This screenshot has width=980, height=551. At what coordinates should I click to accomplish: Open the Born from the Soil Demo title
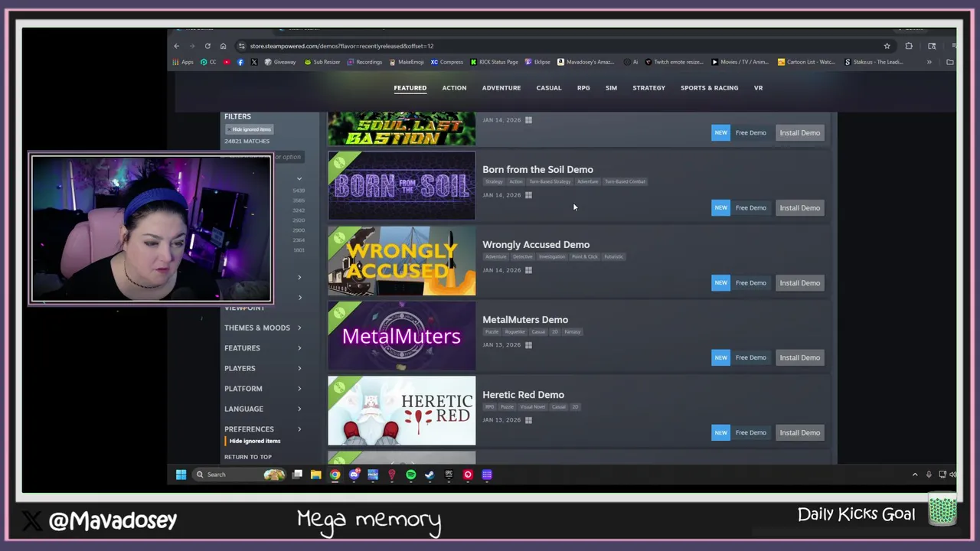pyautogui.click(x=537, y=170)
